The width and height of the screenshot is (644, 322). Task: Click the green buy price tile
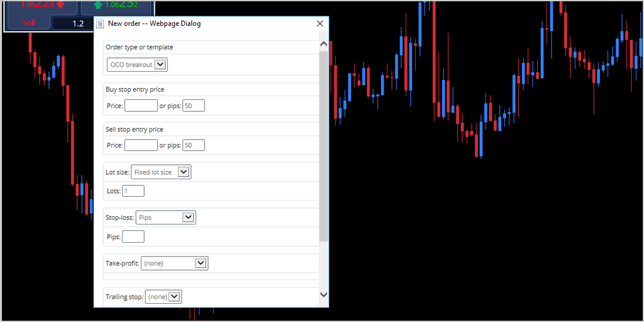(x=116, y=7)
